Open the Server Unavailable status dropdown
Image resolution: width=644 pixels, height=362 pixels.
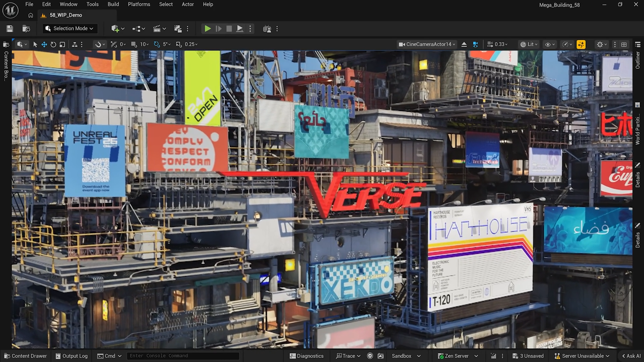click(x=582, y=356)
